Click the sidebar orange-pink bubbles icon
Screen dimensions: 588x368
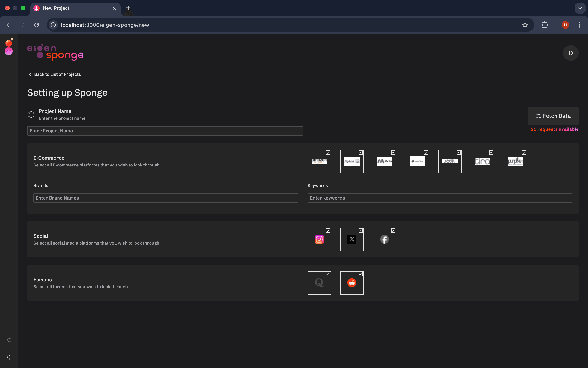pos(9,47)
